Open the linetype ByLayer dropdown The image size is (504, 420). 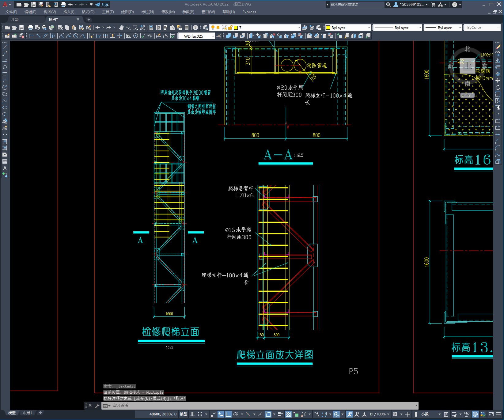(398, 28)
